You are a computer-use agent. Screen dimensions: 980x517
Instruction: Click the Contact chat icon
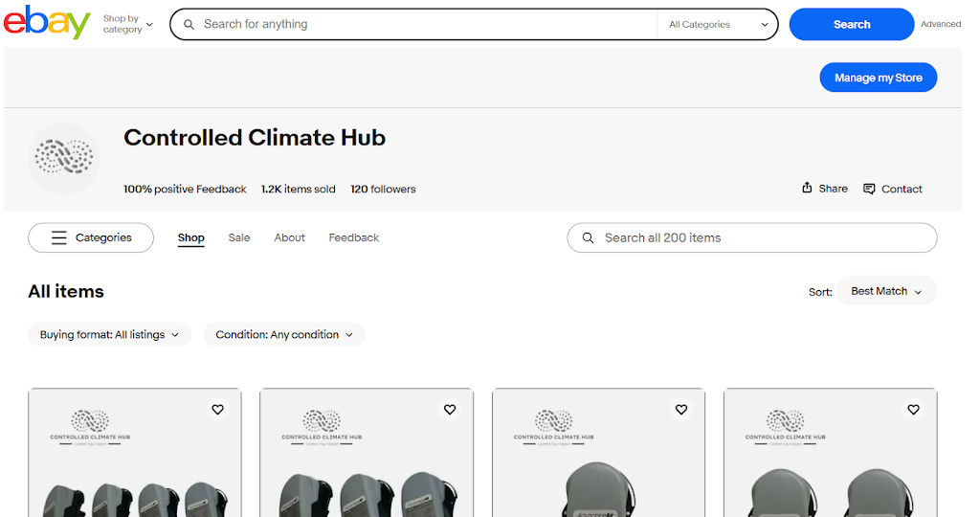tap(869, 189)
